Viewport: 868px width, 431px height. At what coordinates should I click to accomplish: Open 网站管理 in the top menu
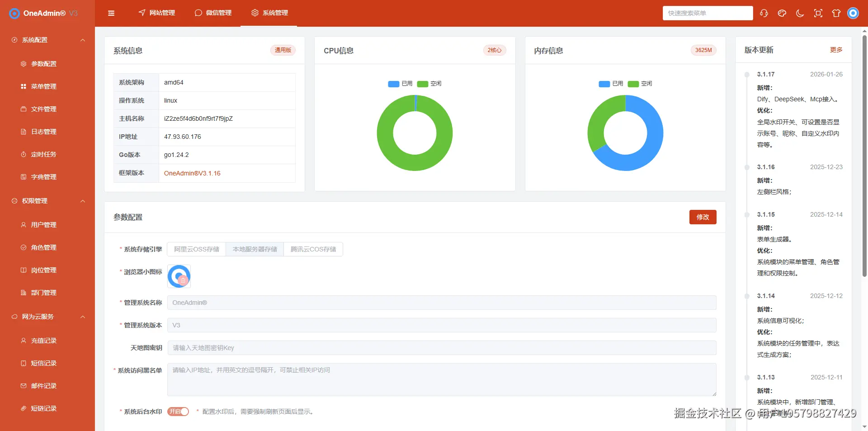click(156, 13)
